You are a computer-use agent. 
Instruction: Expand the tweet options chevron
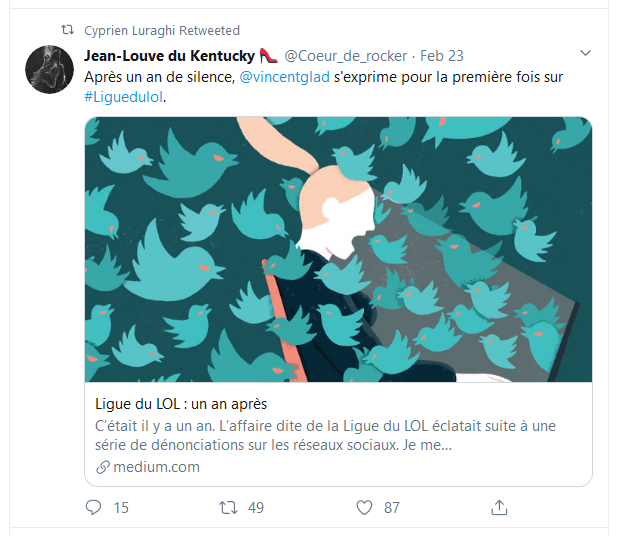click(586, 53)
